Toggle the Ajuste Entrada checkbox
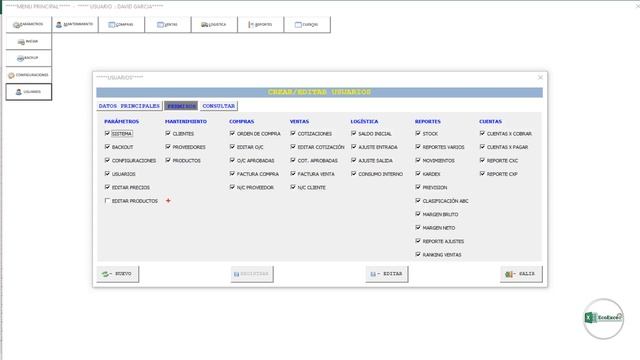 [353, 147]
